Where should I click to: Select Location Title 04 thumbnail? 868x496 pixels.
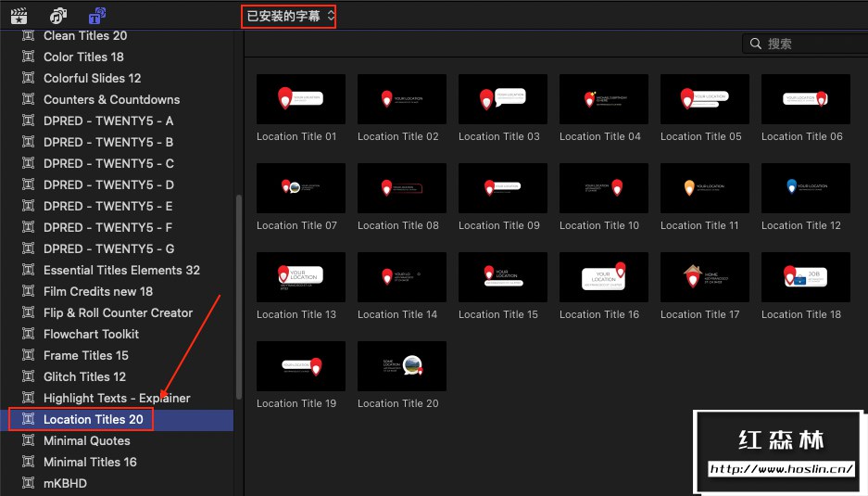pyautogui.click(x=604, y=99)
